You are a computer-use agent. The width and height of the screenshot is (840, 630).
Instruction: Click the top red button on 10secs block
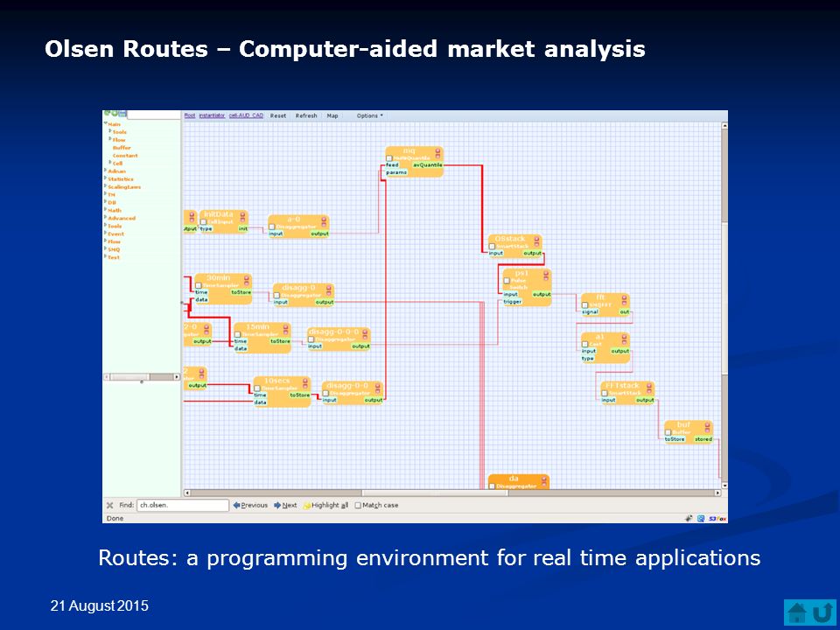point(305,381)
